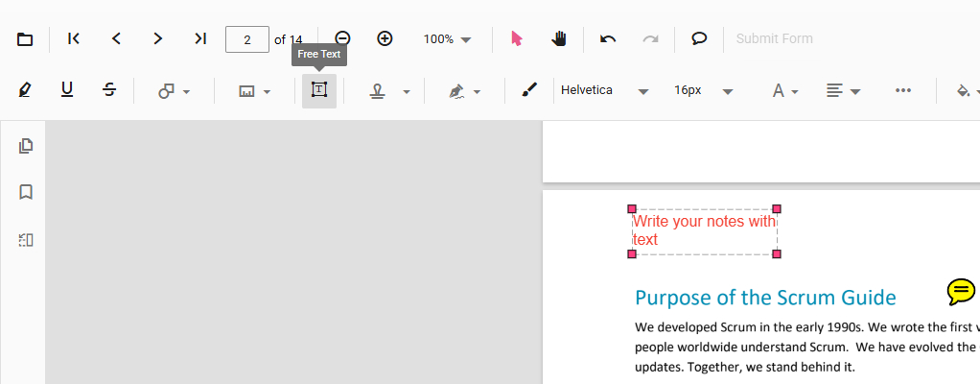The image size is (980, 384).
Task: Undo the last action
Action: (608, 38)
